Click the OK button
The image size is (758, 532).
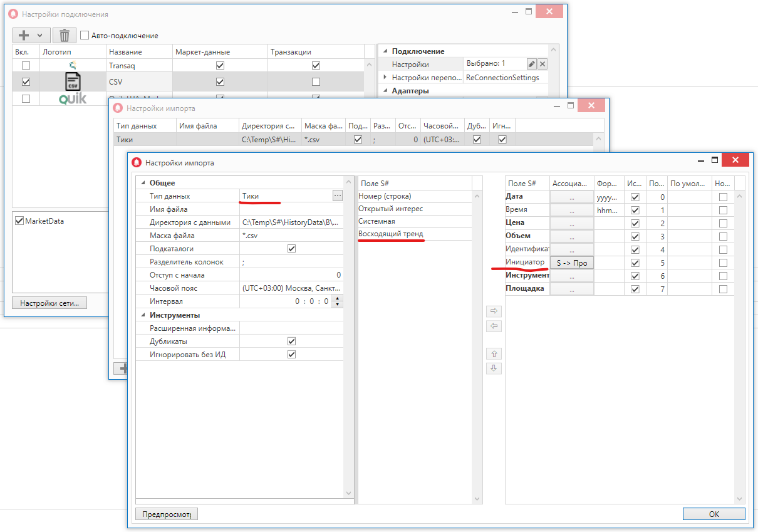714,514
